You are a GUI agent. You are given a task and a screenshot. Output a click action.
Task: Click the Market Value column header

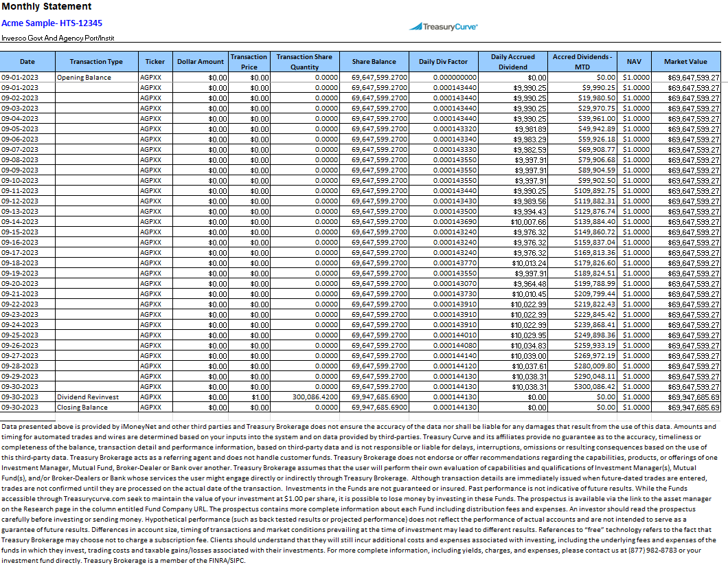tap(685, 62)
